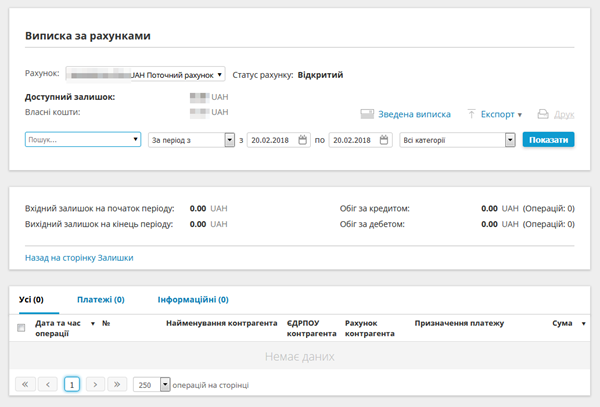Click the export upload arrow icon
This screenshot has width=600, height=407.
(471, 114)
